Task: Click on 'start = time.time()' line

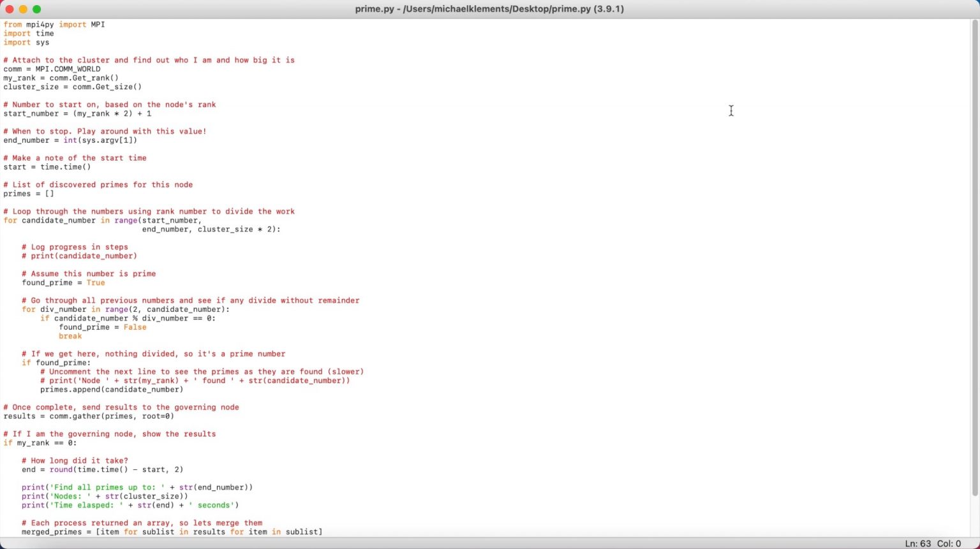Action: tap(47, 168)
